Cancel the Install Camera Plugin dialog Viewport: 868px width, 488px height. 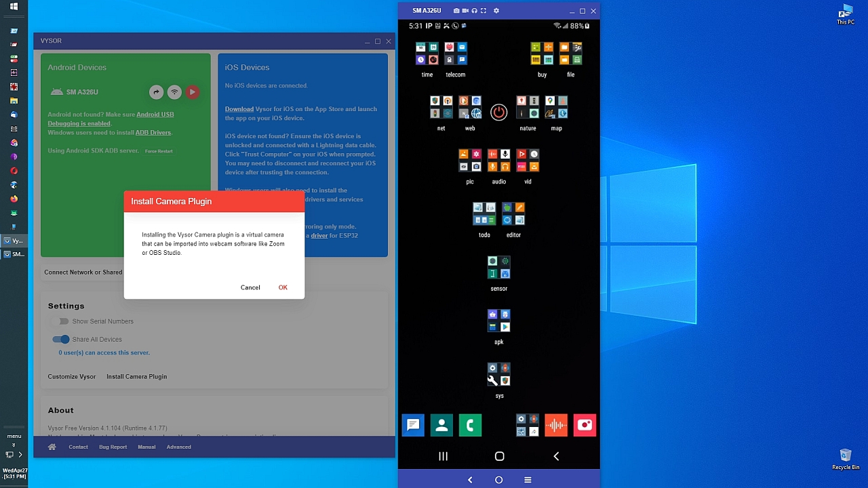(250, 287)
